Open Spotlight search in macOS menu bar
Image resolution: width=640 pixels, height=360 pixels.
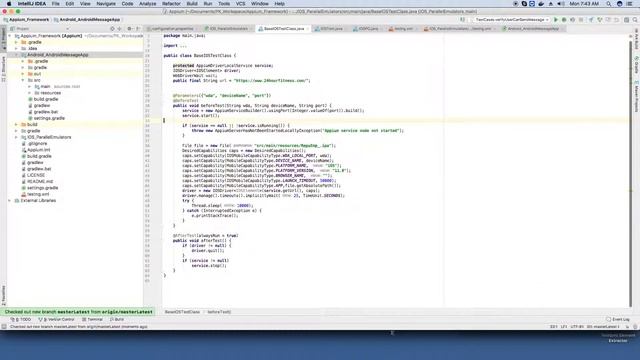tap(609, 4)
